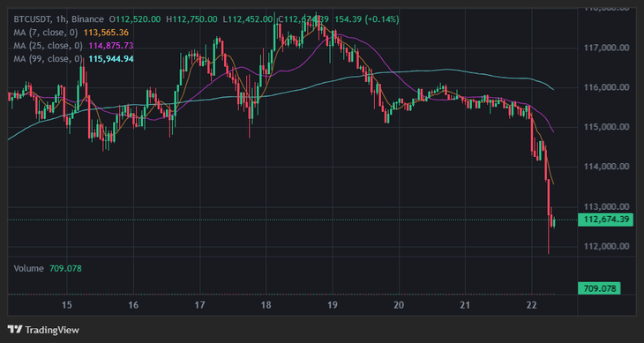Click the Volume value 709.078 beside label
Viewport: 644px width, 343px height.
65,268
